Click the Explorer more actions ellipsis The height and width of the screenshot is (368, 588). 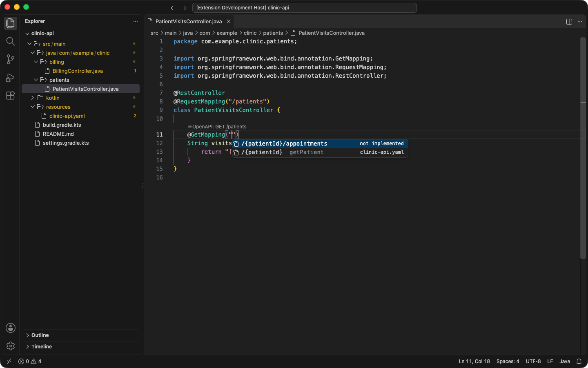pos(136,21)
